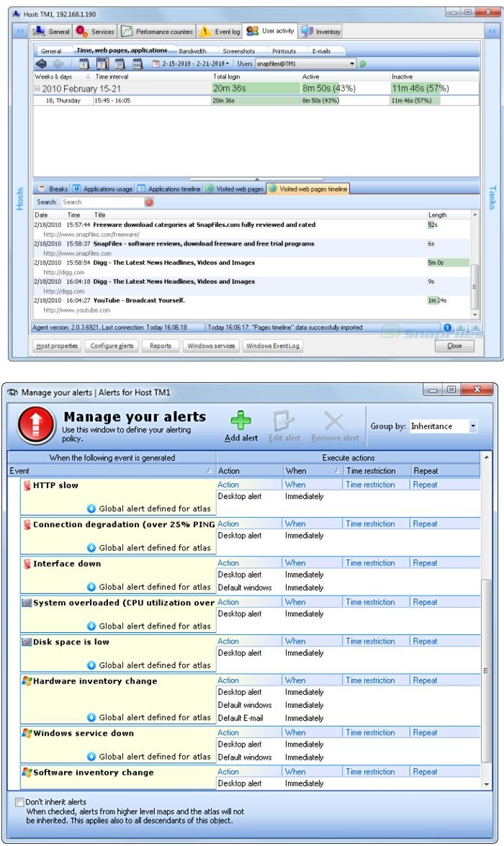The width and height of the screenshot is (504, 846).
Task: Open the Applications usage tab
Action: 102,189
